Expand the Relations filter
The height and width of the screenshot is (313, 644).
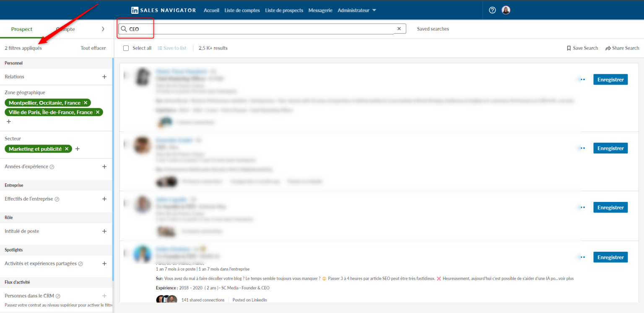coord(104,77)
